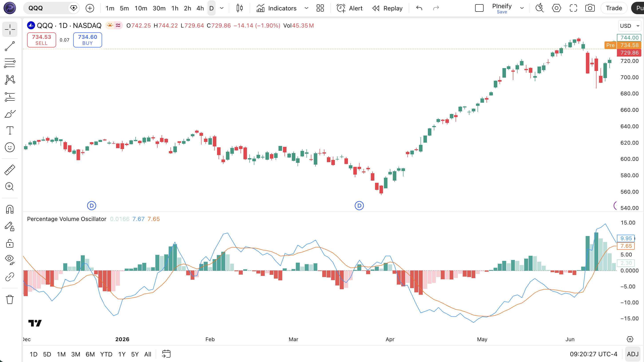Open the Fibonacci retracement tools
This screenshot has width=644, height=362.
(x=10, y=63)
